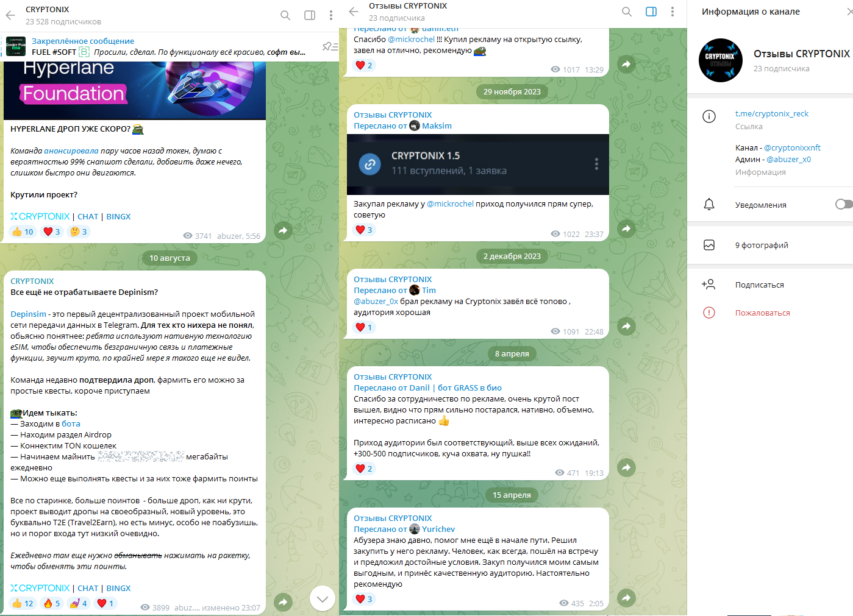The height and width of the screenshot is (616, 853).
Task: Follow the анонсировала link in Hyperlane post
Action: tap(71, 150)
